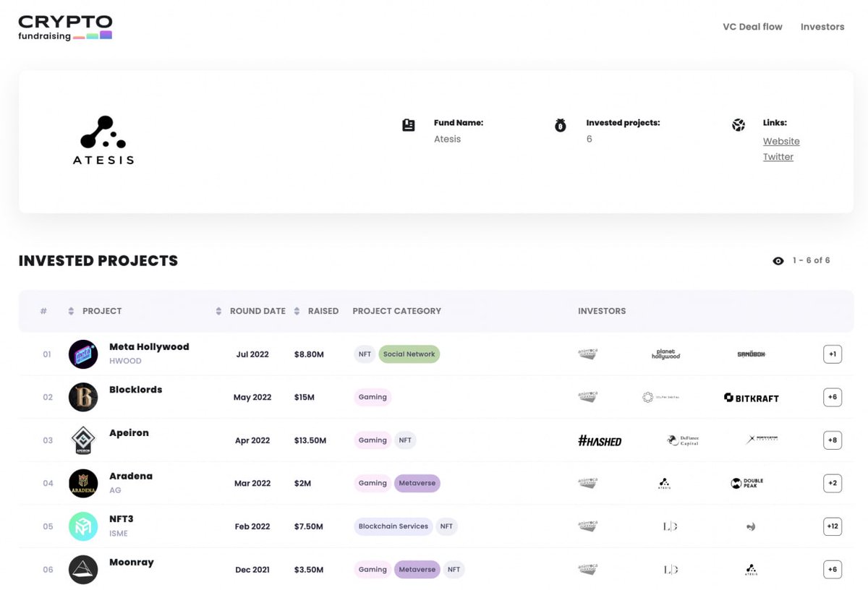Click the Bitkraft investor logo

pyautogui.click(x=752, y=398)
